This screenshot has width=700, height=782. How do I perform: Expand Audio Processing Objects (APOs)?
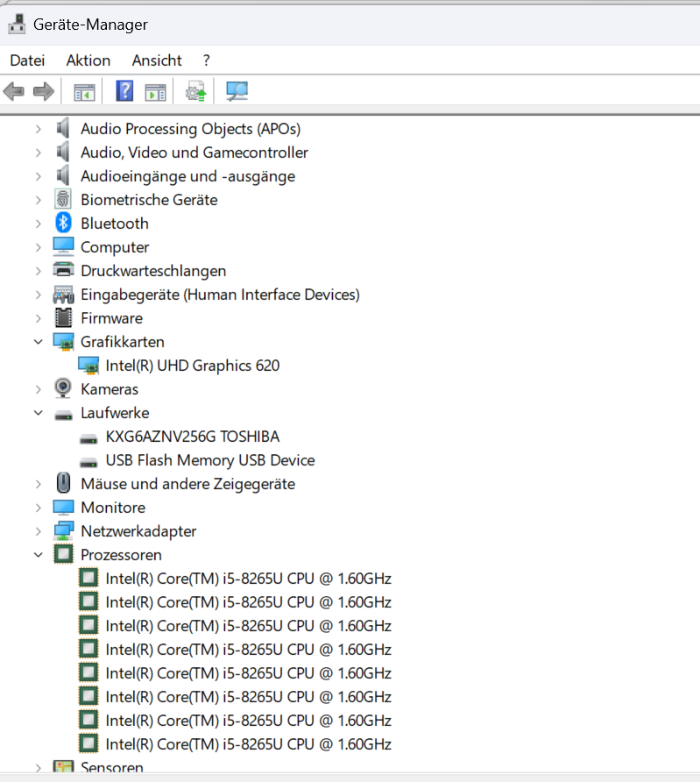coord(39,129)
